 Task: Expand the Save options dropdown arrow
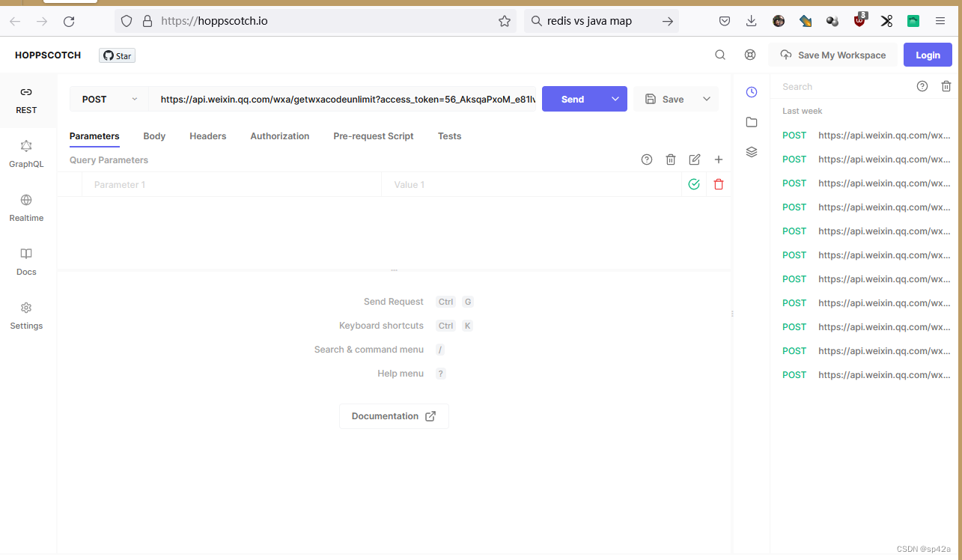(x=707, y=99)
